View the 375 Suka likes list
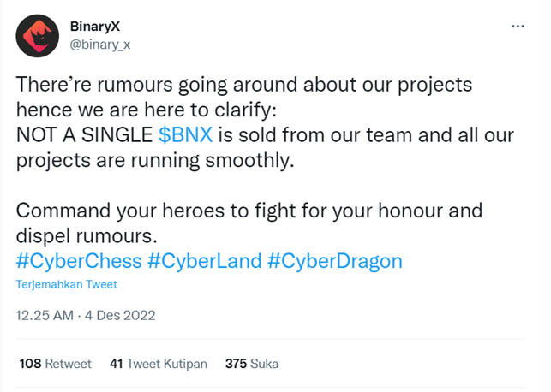Image resolution: width=551 pixels, height=392 pixels. tap(252, 364)
